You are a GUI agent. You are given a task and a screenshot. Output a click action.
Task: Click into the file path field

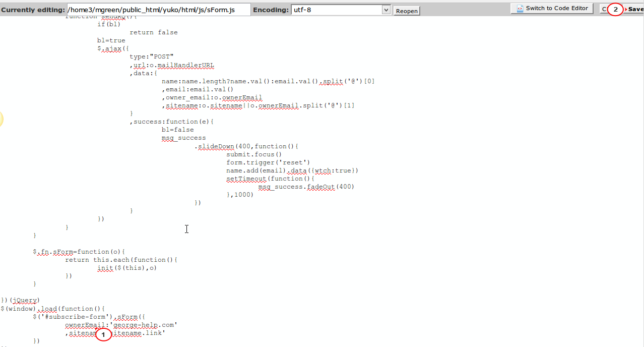pos(158,10)
